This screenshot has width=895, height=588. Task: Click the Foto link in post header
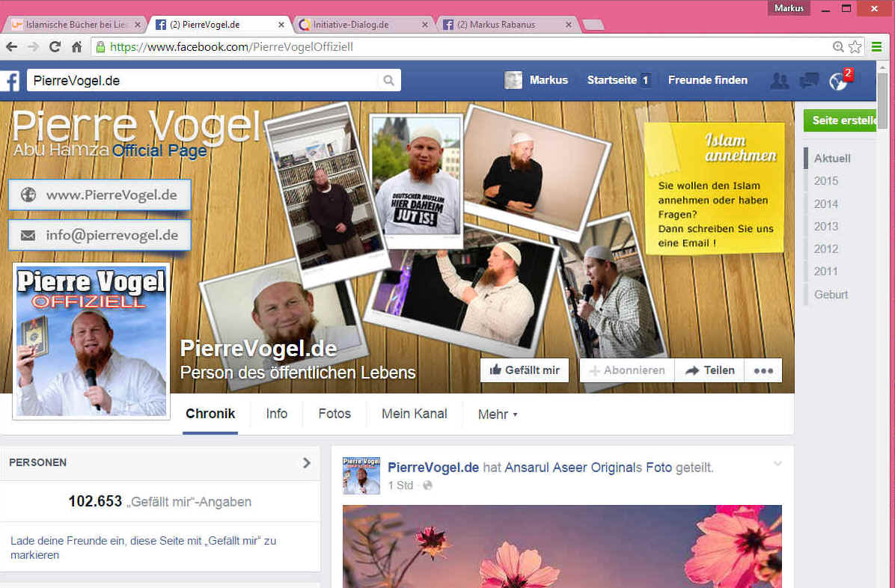(659, 468)
